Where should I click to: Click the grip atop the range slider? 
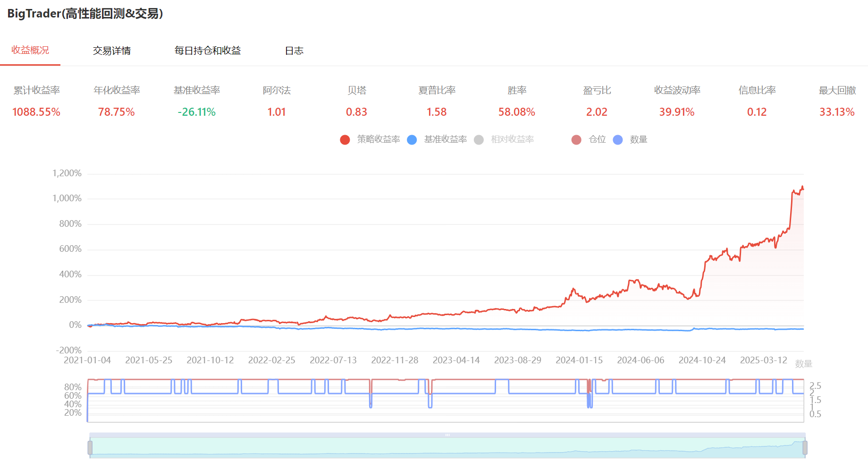click(447, 435)
